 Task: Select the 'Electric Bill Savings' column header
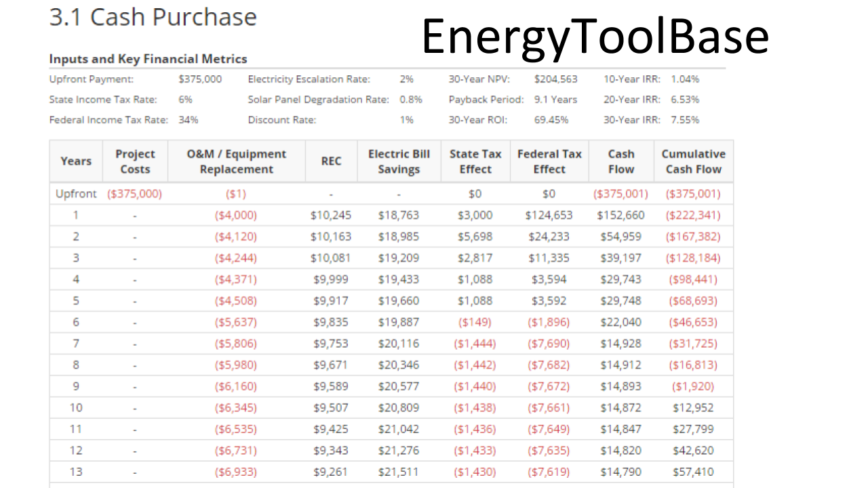tap(399, 161)
